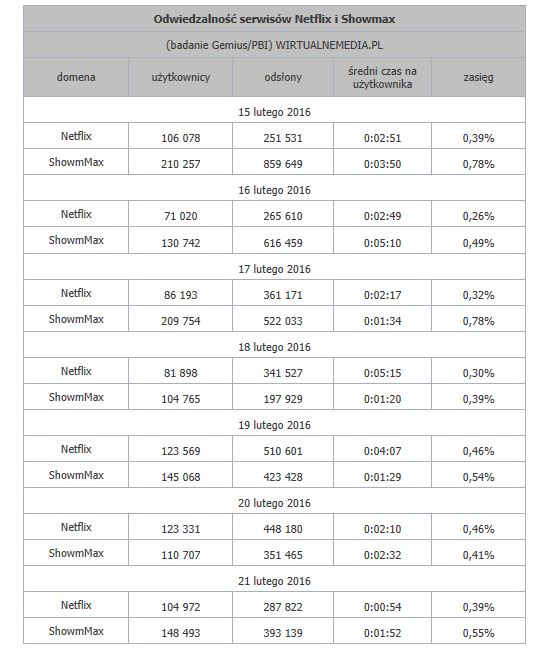The height and width of the screenshot is (654, 535).
Task: Select the '19 lutego 2016' date row
Action: tap(274, 425)
